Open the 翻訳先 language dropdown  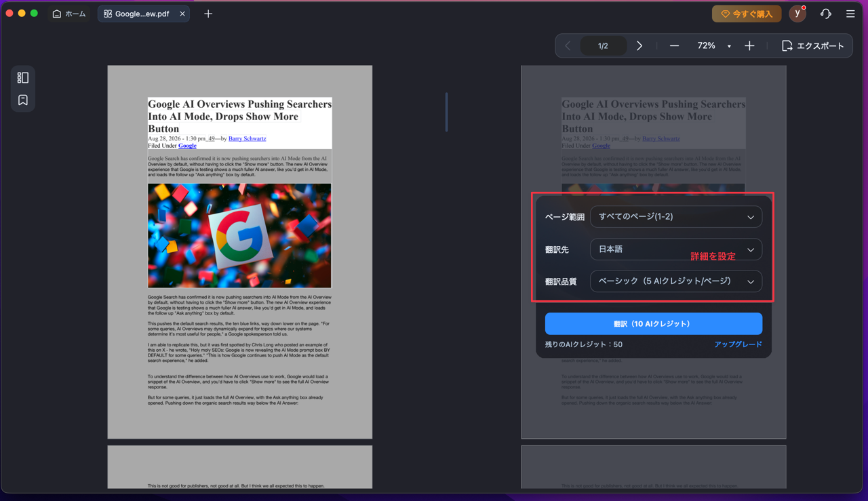[x=676, y=249]
